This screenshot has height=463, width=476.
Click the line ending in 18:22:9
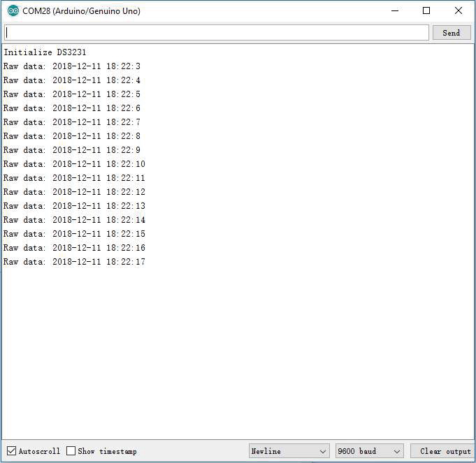pyautogui.click(x=72, y=149)
